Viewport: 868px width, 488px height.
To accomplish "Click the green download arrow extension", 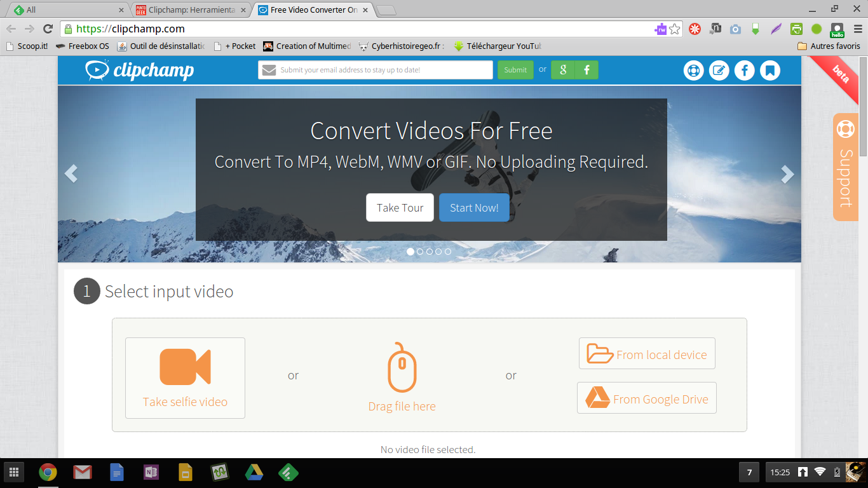I will coord(756,29).
